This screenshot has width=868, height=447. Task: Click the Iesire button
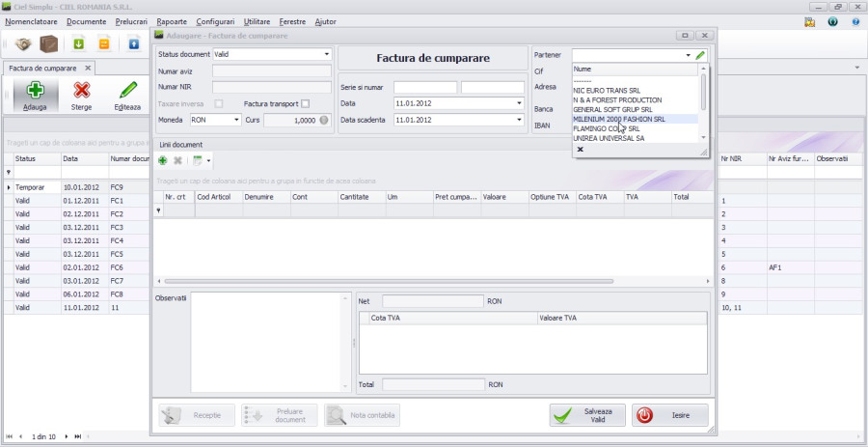670,415
